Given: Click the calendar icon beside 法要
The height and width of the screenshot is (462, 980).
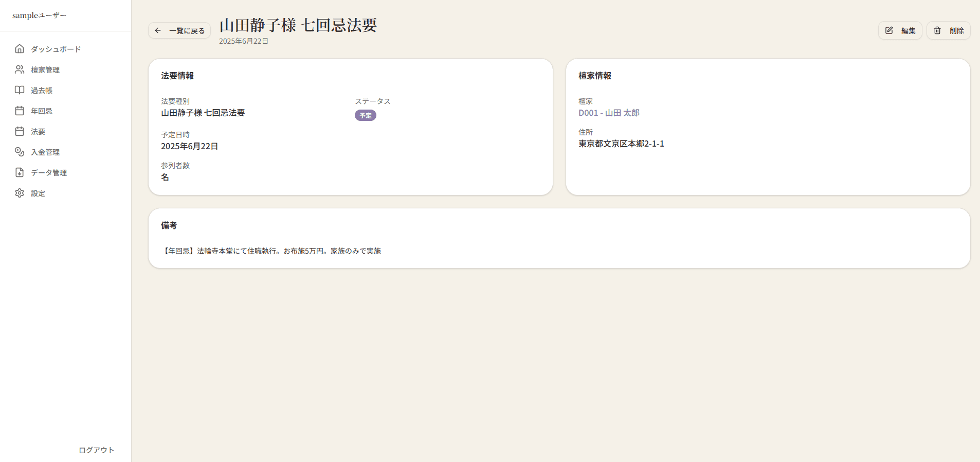Looking at the screenshot, I should 20,131.
